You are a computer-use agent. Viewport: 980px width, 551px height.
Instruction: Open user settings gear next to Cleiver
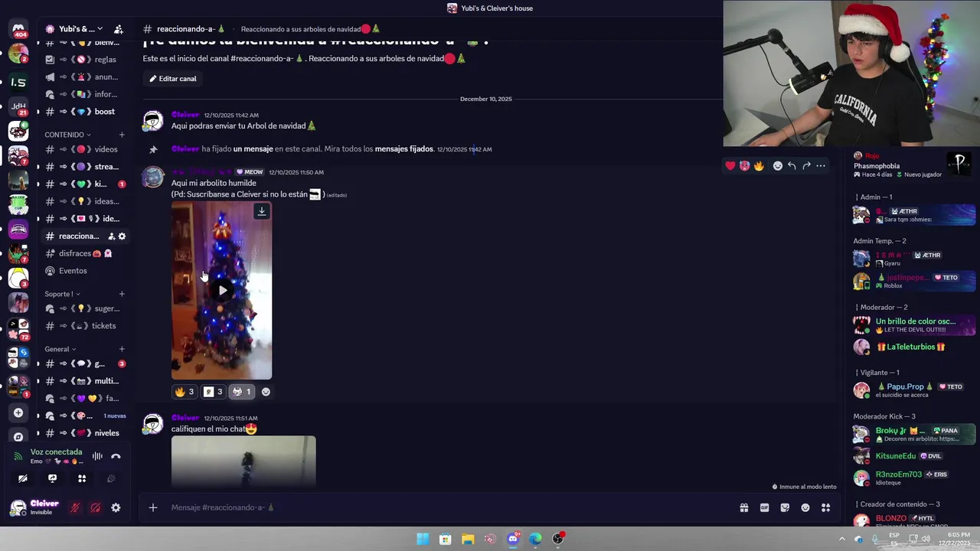pos(116,507)
